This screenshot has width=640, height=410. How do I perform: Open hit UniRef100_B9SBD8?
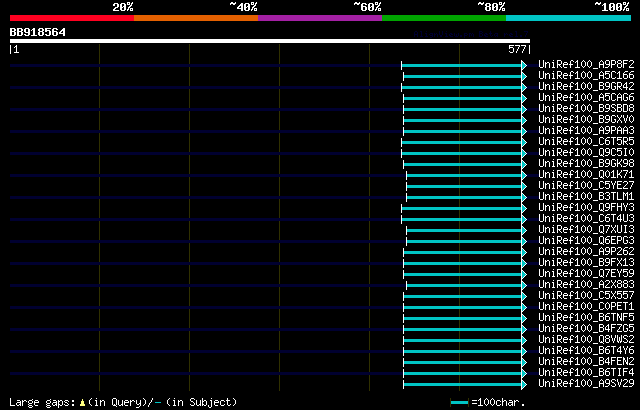(x=586, y=109)
